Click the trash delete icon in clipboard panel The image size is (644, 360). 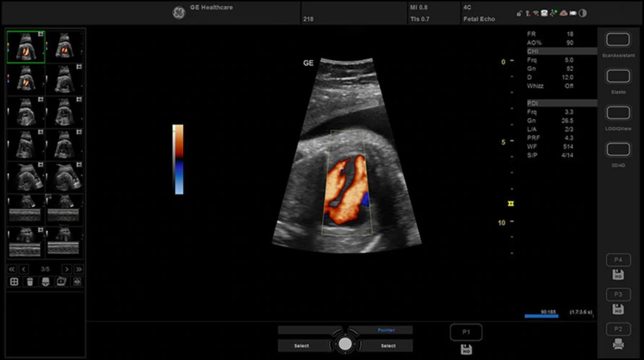click(x=29, y=281)
